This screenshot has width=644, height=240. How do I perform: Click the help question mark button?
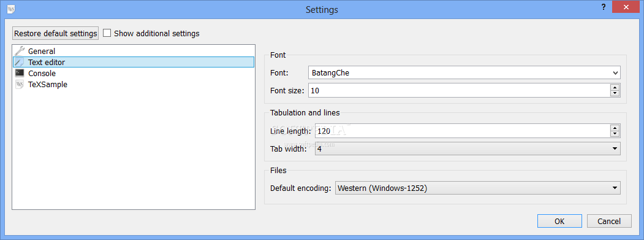click(604, 7)
